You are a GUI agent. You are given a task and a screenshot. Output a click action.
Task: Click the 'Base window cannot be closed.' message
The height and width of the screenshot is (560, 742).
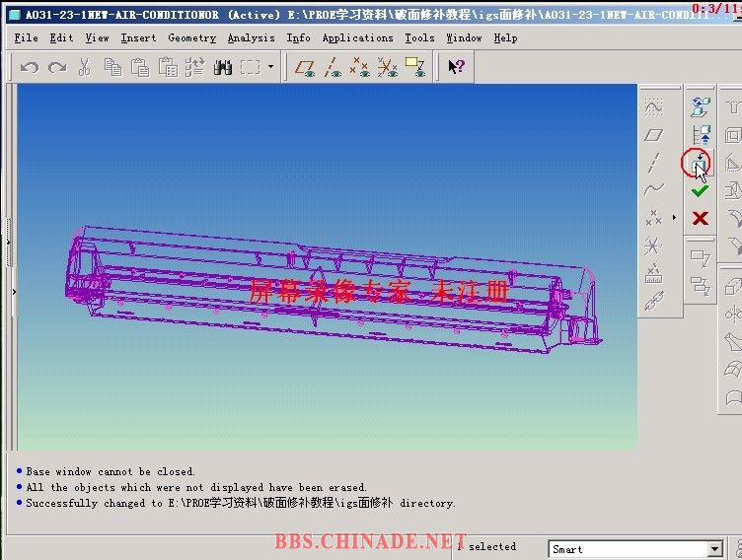[111, 471]
